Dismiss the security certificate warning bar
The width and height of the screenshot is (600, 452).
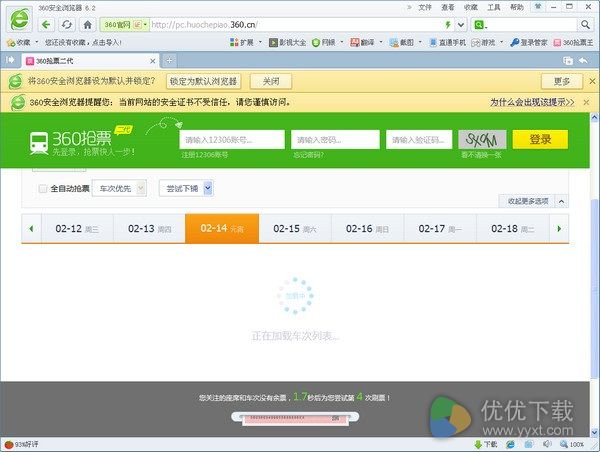586,102
